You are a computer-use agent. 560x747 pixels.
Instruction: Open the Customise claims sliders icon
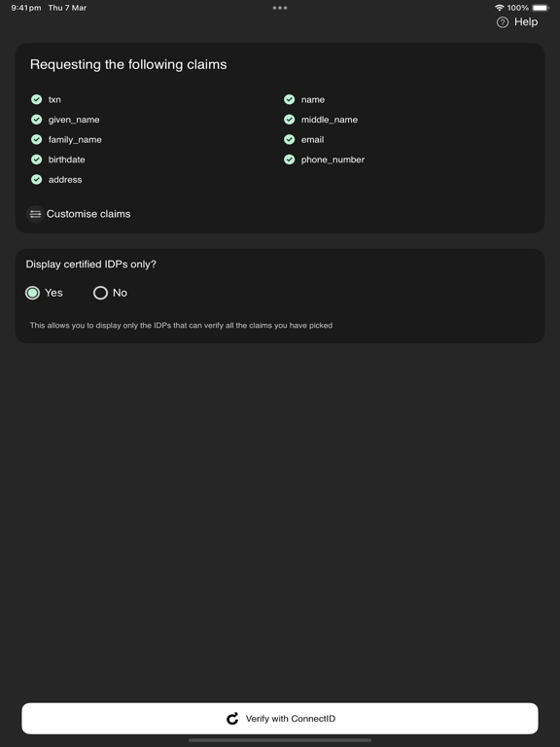[35, 214]
